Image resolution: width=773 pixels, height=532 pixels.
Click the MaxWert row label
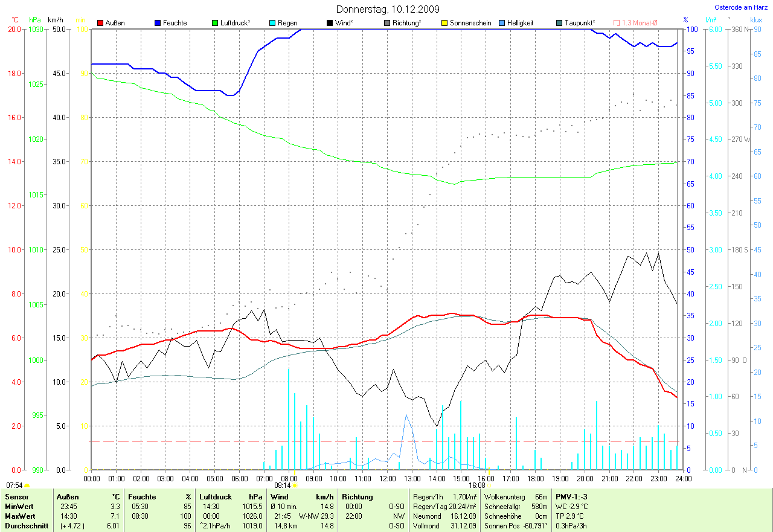[19, 516]
